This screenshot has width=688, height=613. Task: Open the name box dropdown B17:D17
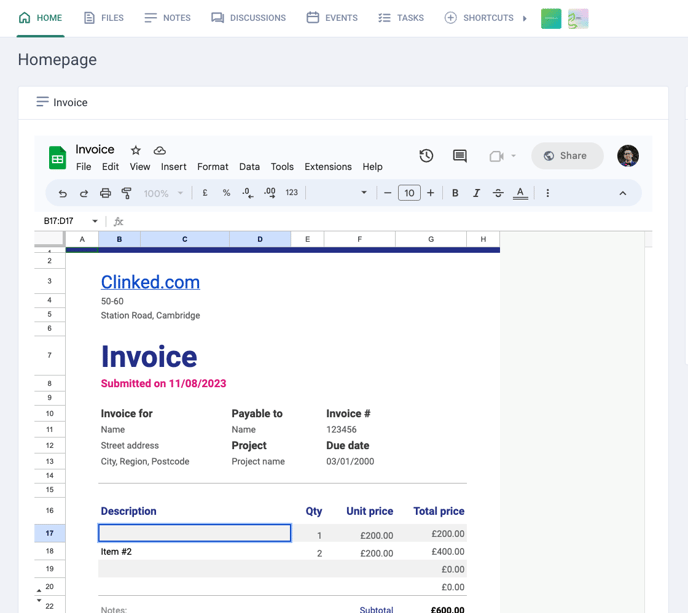click(x=95, y=221)
